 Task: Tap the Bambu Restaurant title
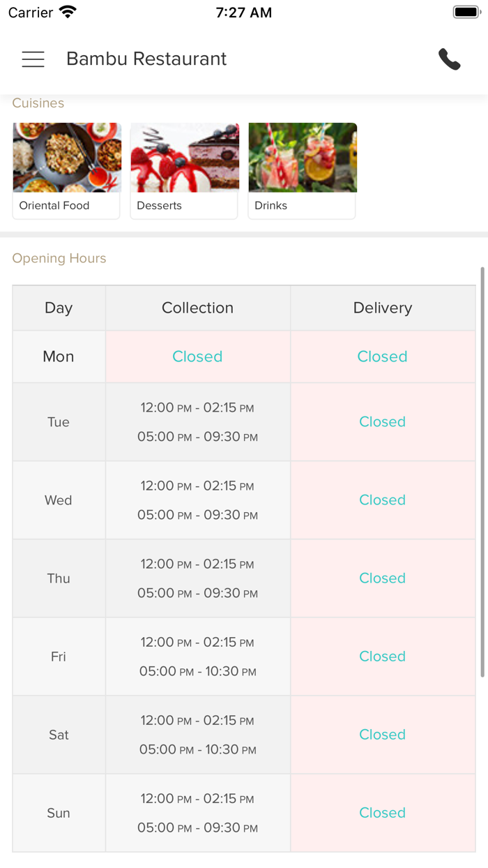pyautogui.click(x=146, y=59)
